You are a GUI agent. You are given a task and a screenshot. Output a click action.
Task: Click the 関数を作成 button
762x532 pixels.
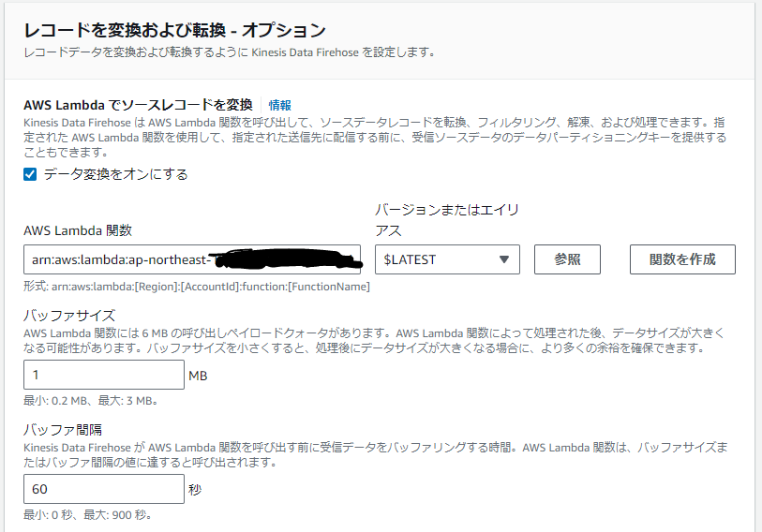coord(682,259)
